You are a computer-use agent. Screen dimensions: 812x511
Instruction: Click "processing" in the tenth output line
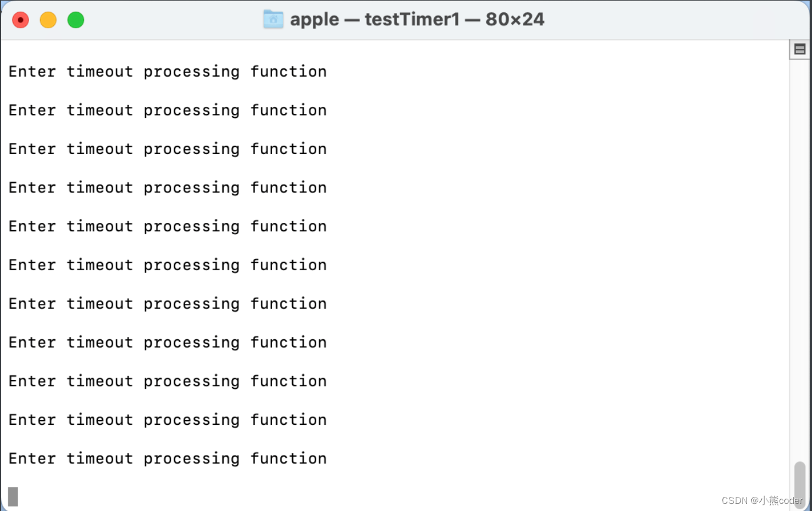pos(191,420)
